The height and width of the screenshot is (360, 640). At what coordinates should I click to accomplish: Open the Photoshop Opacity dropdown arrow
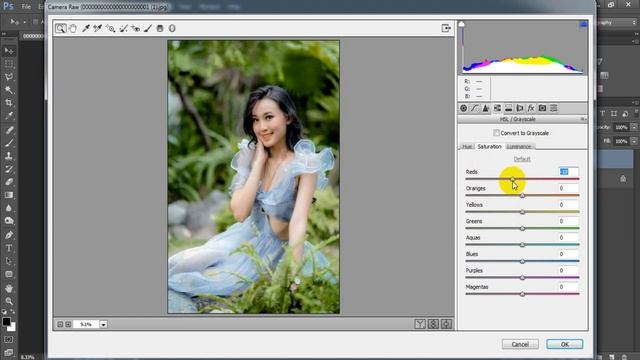point(634,127)
